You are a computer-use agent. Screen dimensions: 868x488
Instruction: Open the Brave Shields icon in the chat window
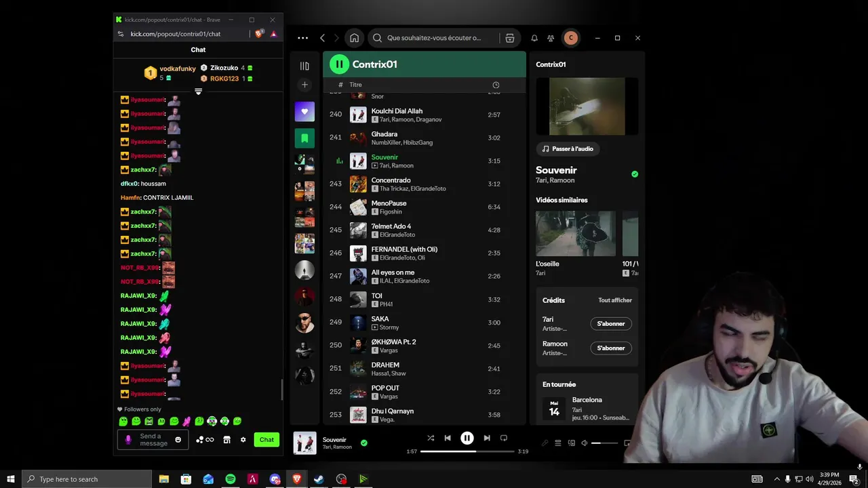coord(259,34)
